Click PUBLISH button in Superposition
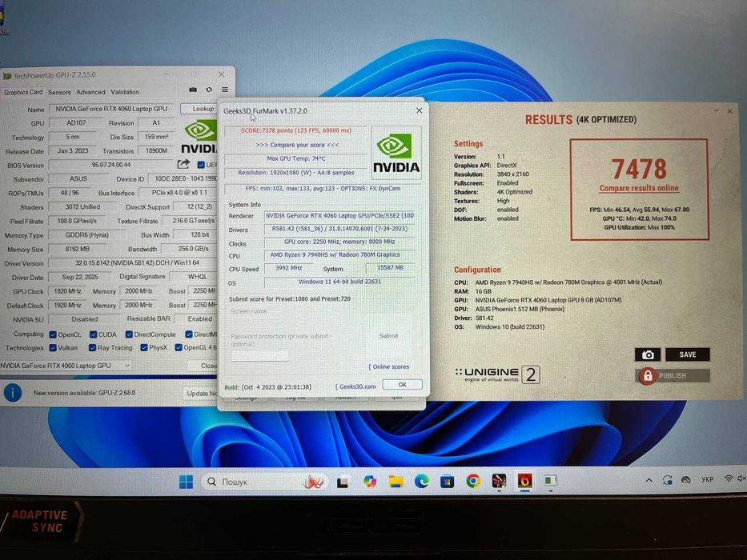This screenshot has width=747, height=560. (x=673, y=376)
